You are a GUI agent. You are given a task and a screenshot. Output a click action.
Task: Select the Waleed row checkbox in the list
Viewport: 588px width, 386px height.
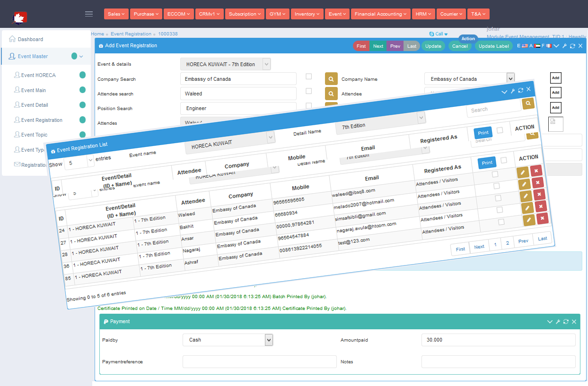pyautogui.click(x=495, y=174)
